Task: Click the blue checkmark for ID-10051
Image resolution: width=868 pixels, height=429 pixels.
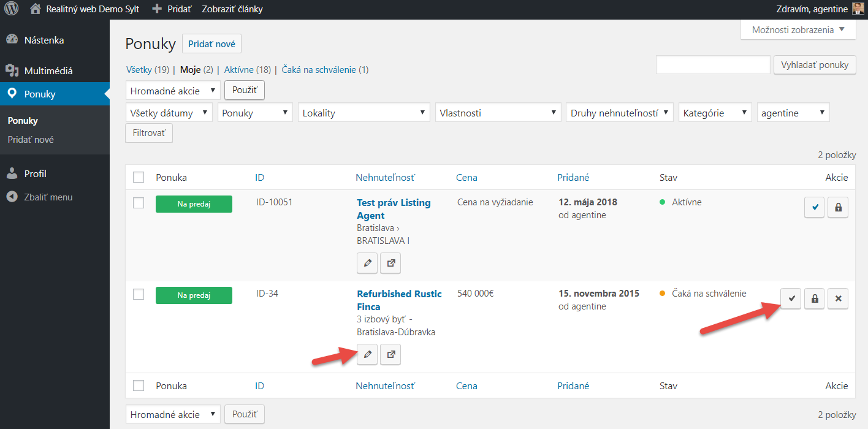Action: 815,207
